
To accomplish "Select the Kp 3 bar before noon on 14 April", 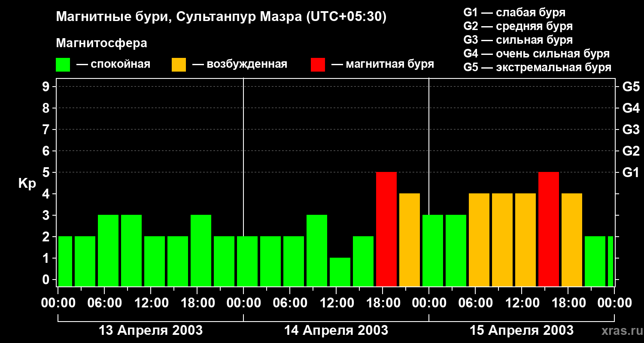I will point(317,251).
